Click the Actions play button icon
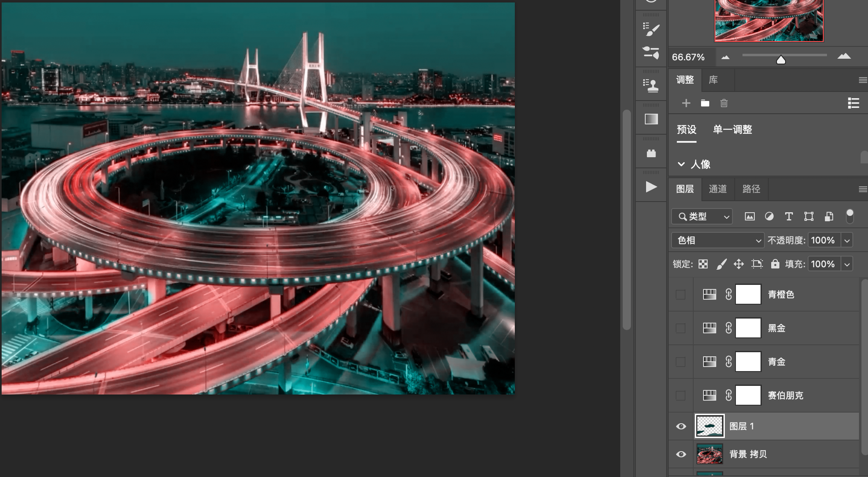The height and width of the screenshot is (477, 868). [651, 187]
